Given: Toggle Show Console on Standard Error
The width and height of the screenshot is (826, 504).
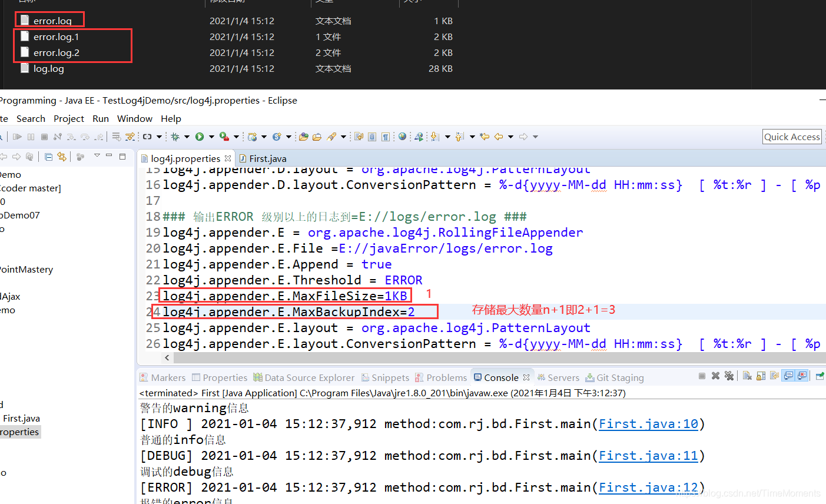Looking at the screenshot, I should tap(801, 376).
